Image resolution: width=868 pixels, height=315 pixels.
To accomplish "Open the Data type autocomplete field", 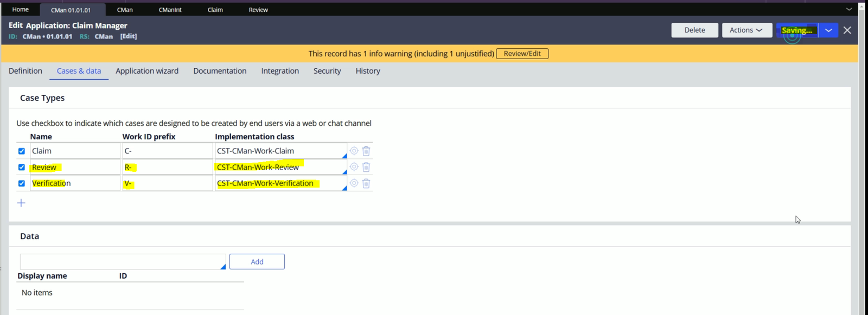I will [123, 261].
